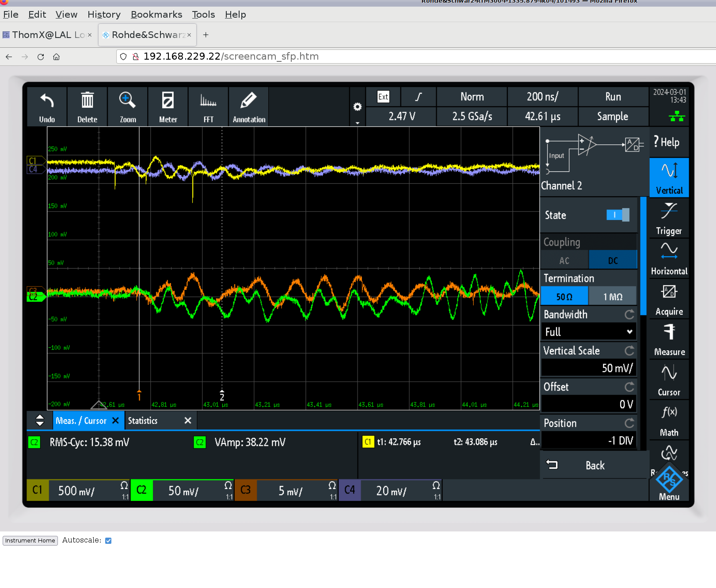Screen dimensions: 716x588
Task: Click the Vertical Scale 50 mV/ field
Action: click(588, 368)
